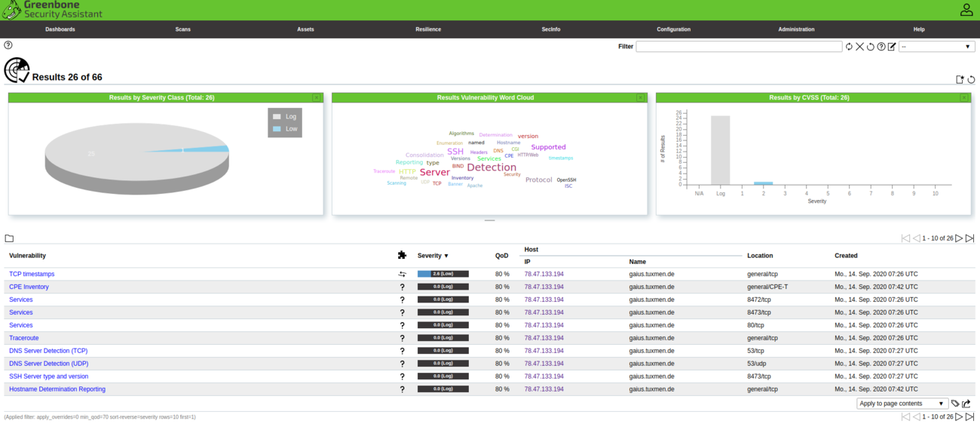Open the edit filter dialog icon

[892, 47]
